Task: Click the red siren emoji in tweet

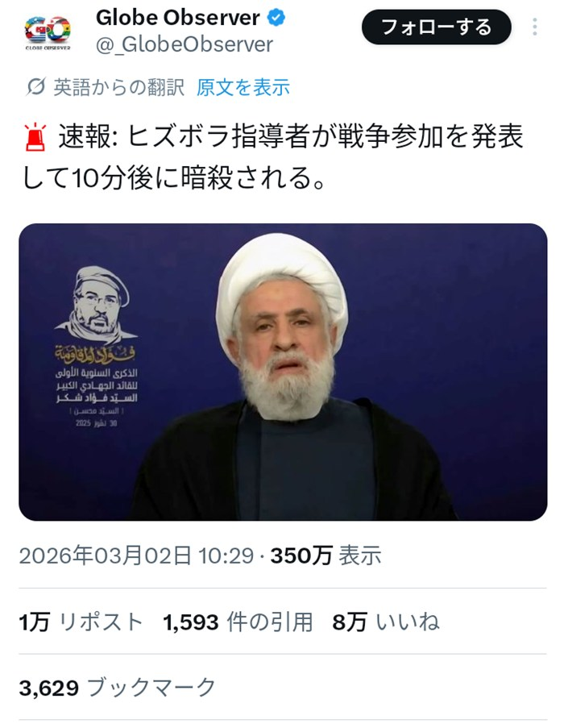Action: (x=35, y=137)
